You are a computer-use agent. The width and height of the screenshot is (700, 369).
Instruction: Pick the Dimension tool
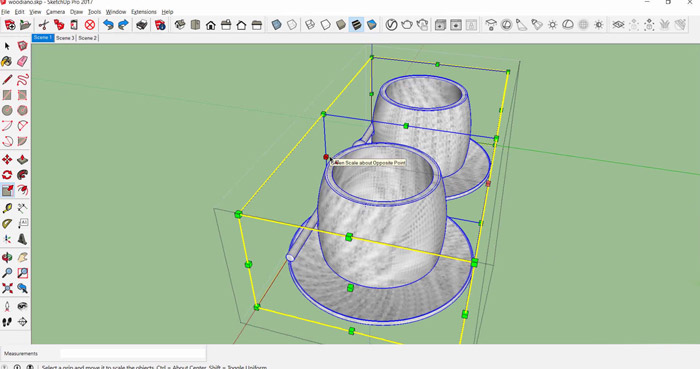[x=22, y=208]
